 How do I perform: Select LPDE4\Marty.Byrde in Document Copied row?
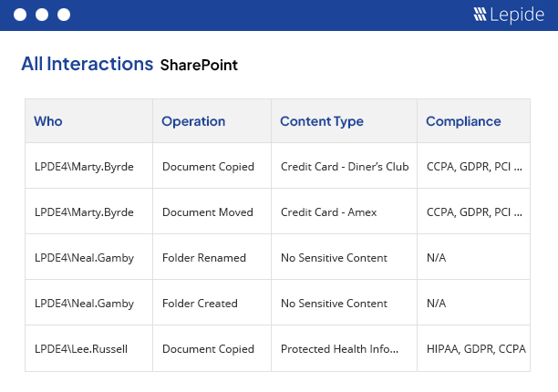pos(84,167)
